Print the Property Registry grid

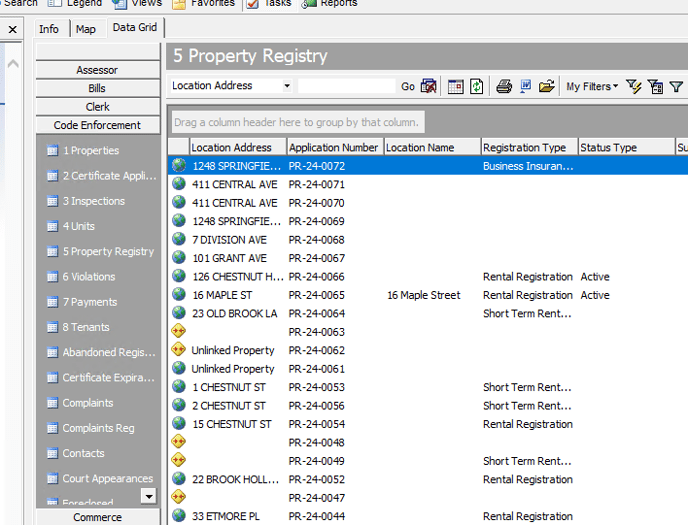(504, 86)
